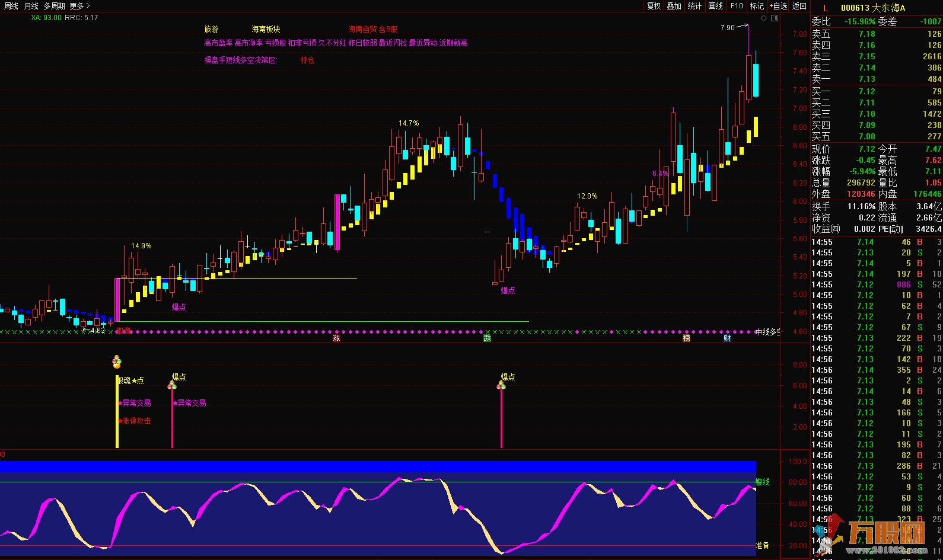The height and width of the screenshot is (560, 943).
Task: Select the 卖三 7.15 order row
Action: [877, 56]
